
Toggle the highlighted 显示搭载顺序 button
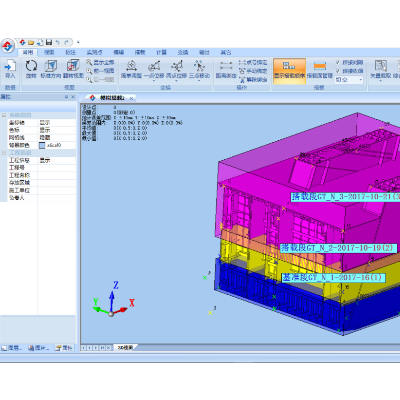tap(289, 70)
